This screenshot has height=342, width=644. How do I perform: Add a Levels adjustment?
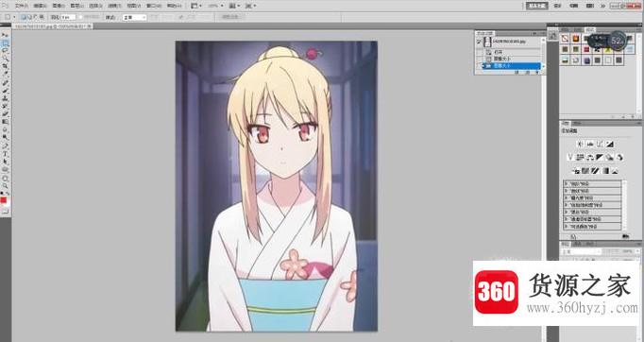pyautogui.click(x=590, y=144)
